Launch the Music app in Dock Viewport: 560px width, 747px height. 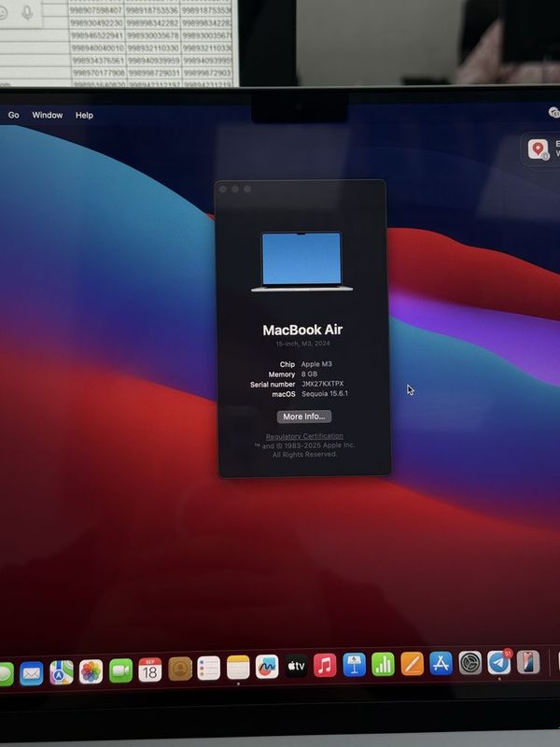tap(325, 665)
